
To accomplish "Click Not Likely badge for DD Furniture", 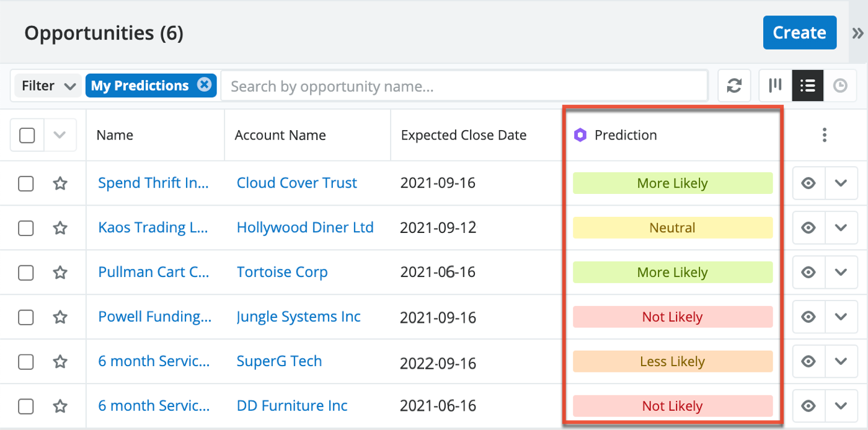I will [673, 406].
